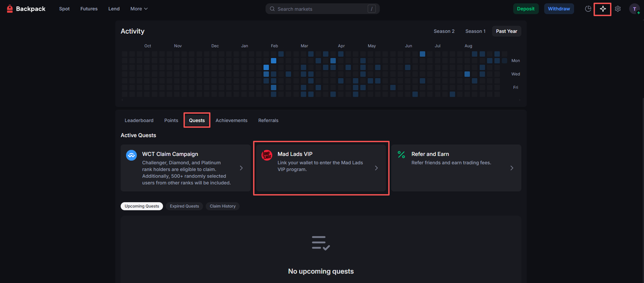Switch activity view to Season 1

click(475, 31)
